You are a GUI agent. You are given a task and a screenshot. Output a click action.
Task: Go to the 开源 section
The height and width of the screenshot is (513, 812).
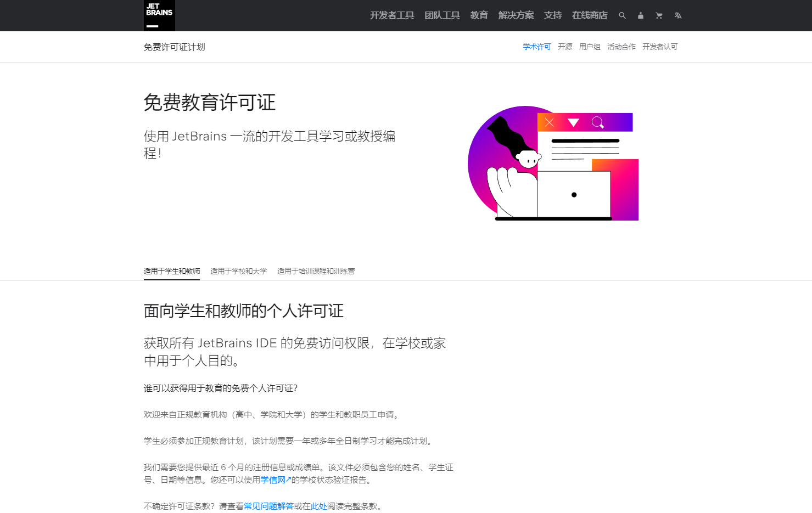pos(565,47)
